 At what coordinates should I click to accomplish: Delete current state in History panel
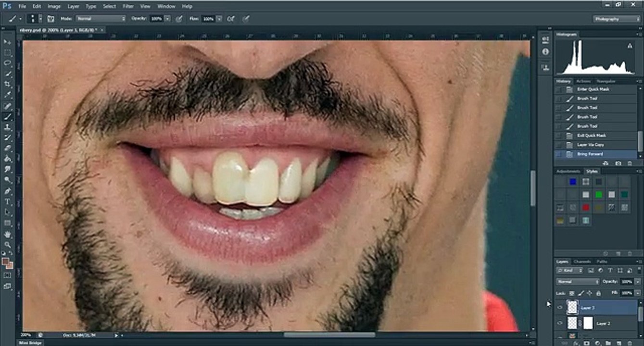(630, 164)
